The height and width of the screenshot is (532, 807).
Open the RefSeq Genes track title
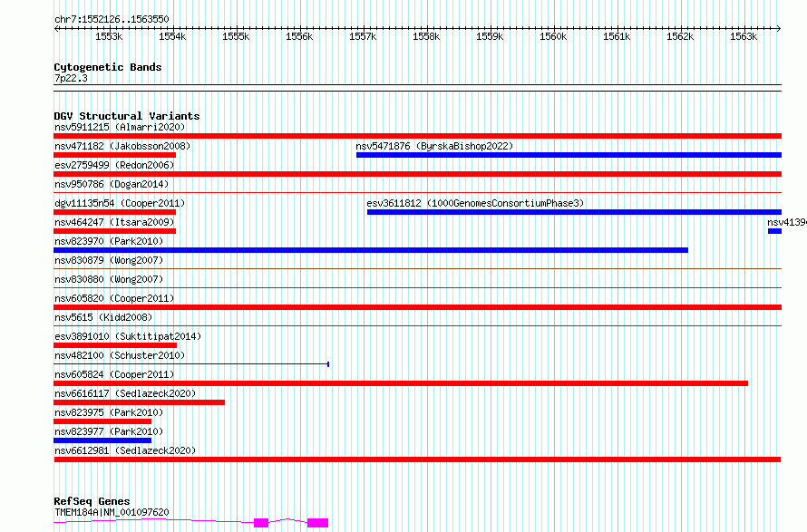point(92,501)
